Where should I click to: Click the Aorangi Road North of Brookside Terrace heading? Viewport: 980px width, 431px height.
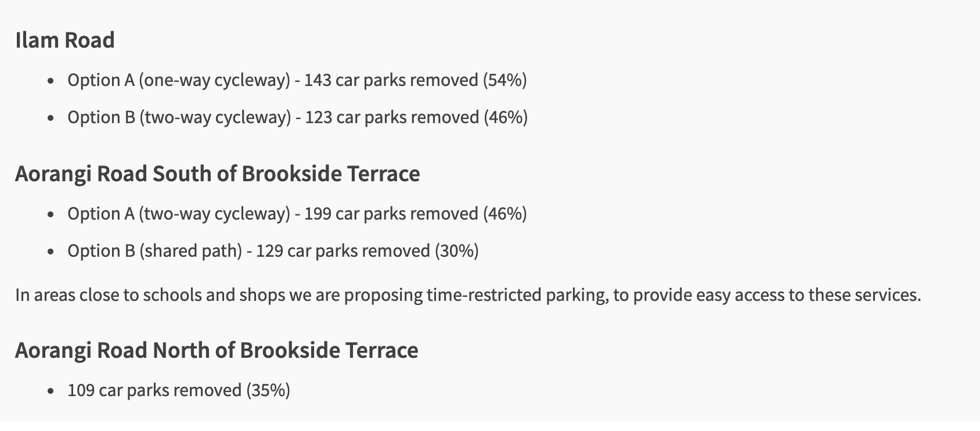point(217,350)
